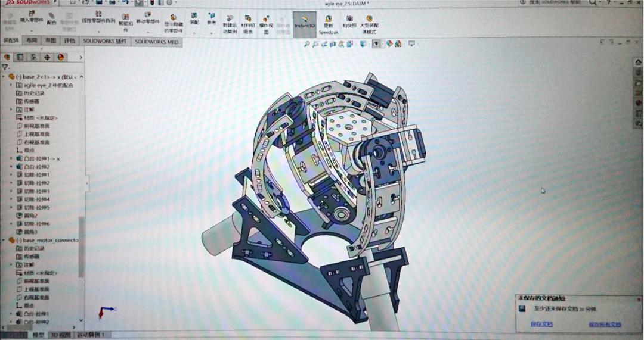The width and height of the screenshot is (644, 340).
Task: Click the 智能扣件 Smart Fasteners icon
Action: [125, 20]
